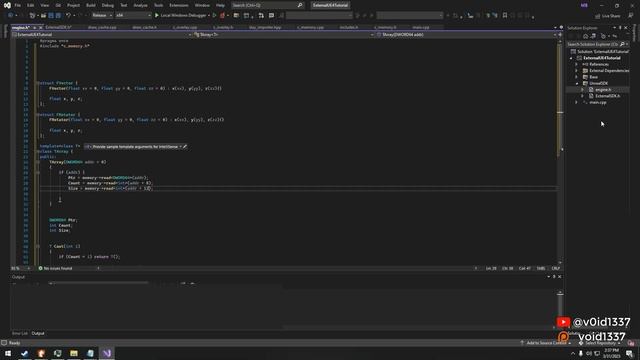The width and height of the screenshot is (640, 360).
Task: Close the engine.h editor tab
Action: [41, 28]
